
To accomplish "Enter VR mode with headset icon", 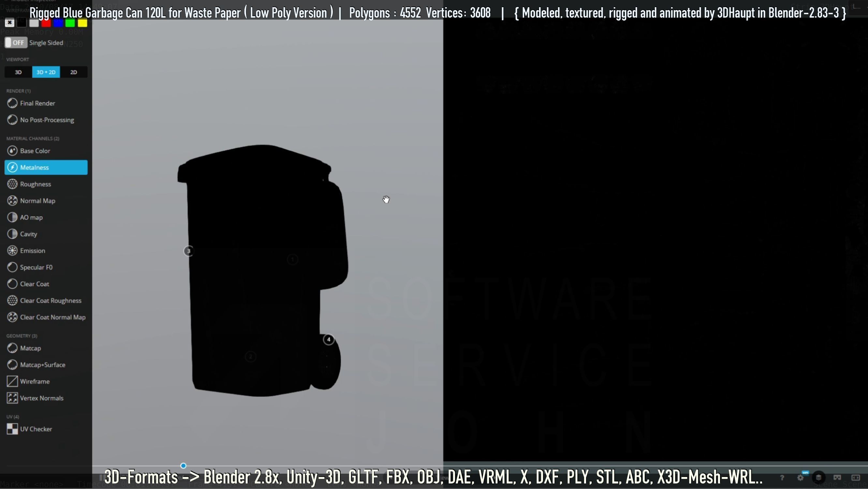I will coord(837,478).
